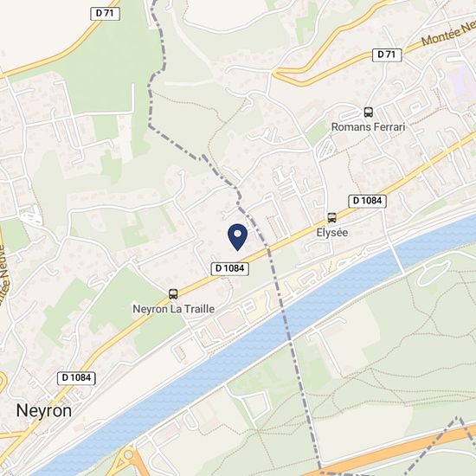The height and width of the screenshot is (476, 476).
Task: Click the Montée Neuve road label at top right
Action: pyautogui.click(x=449, y=34)
